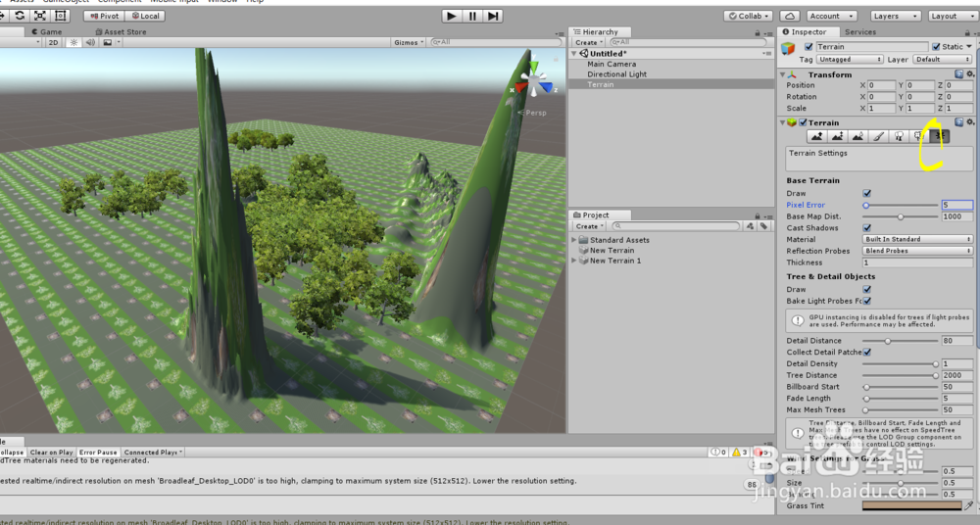Click the scene orientation gizmo
The image size is (980, 525).
click(534, 81)
